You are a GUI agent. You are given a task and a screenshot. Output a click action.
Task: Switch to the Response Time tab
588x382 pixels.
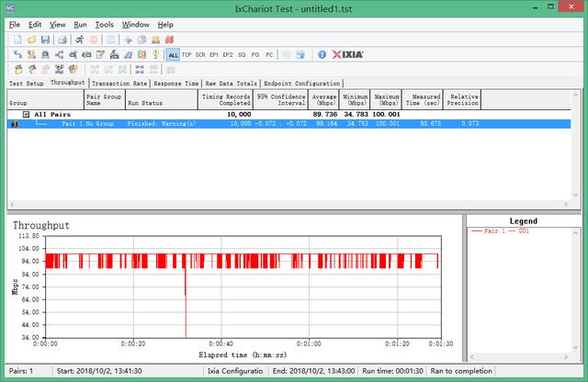pos(176,83)
